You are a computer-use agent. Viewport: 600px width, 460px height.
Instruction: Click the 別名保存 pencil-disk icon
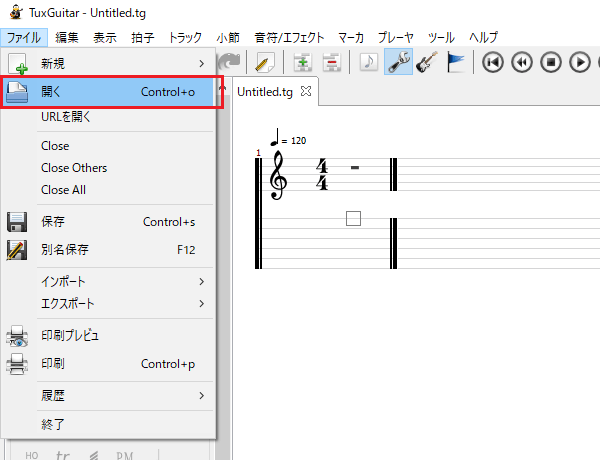(17, 250)
